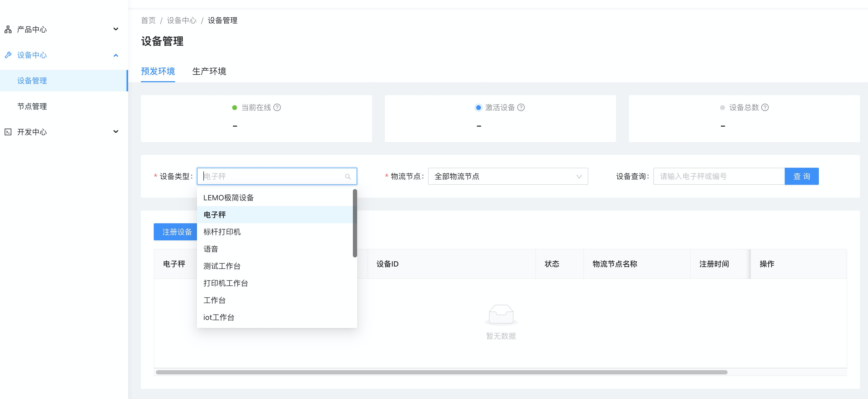Click the empty data inbox icon
This screenshot has height=399, width=868.
[x=501, y=314]
